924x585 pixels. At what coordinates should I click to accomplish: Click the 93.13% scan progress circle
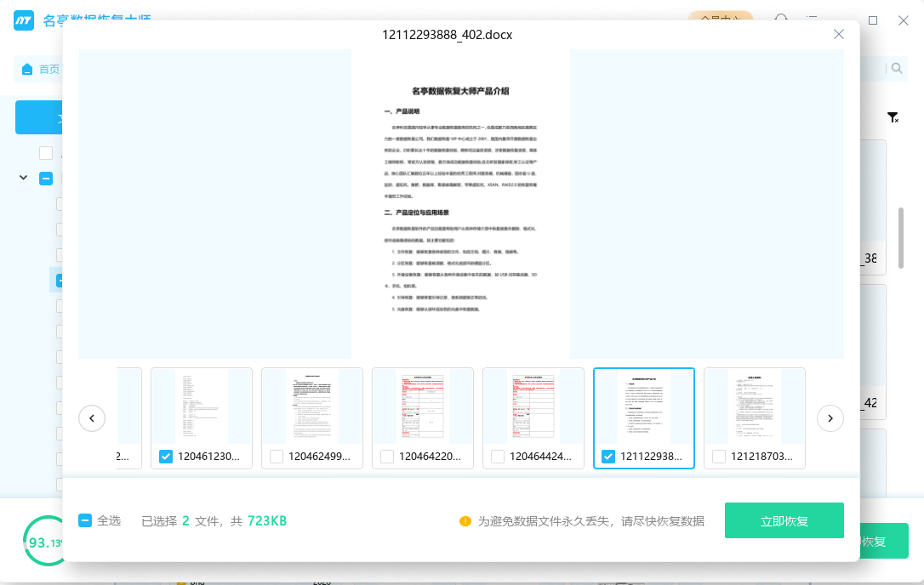click(x=43, y=541)
